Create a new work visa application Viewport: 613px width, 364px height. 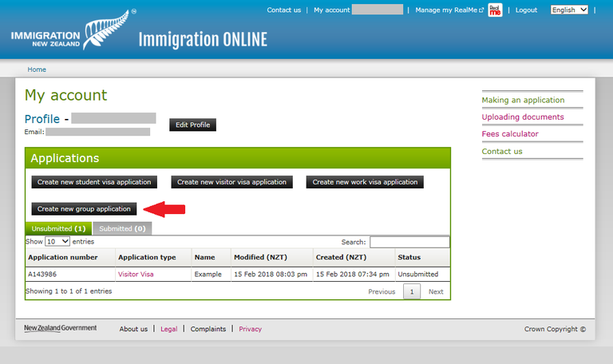pos(365,182)
